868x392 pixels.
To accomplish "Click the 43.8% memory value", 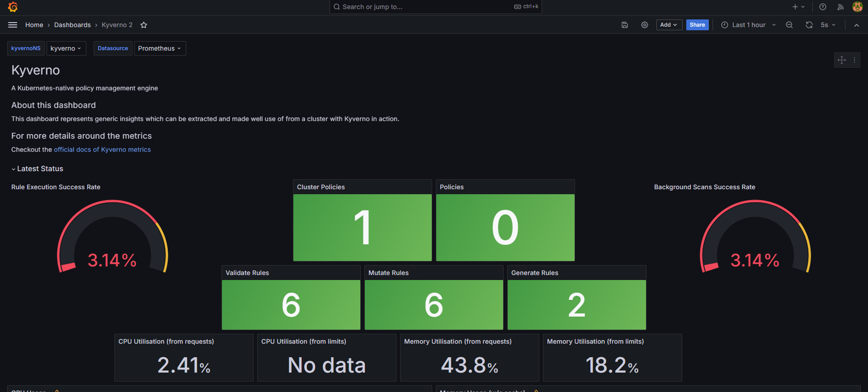I will click(470, 365).
